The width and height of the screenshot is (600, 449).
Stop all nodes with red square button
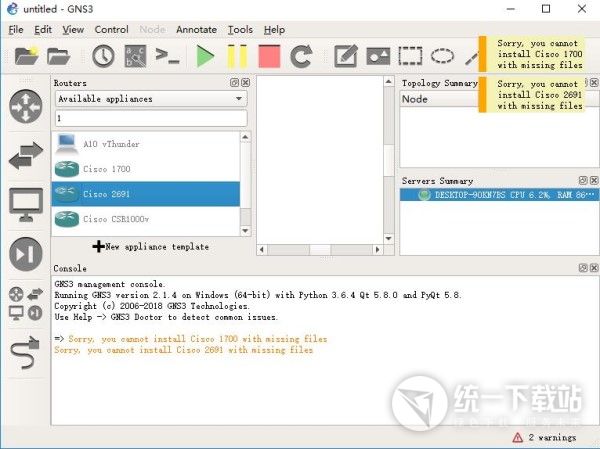(269, 56)
